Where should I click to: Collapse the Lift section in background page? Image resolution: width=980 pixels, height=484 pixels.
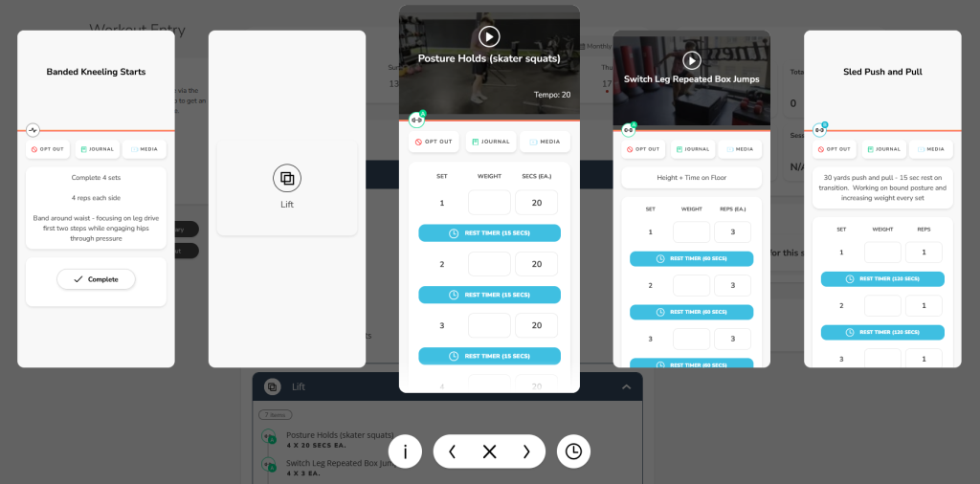[x=626, y=387]
